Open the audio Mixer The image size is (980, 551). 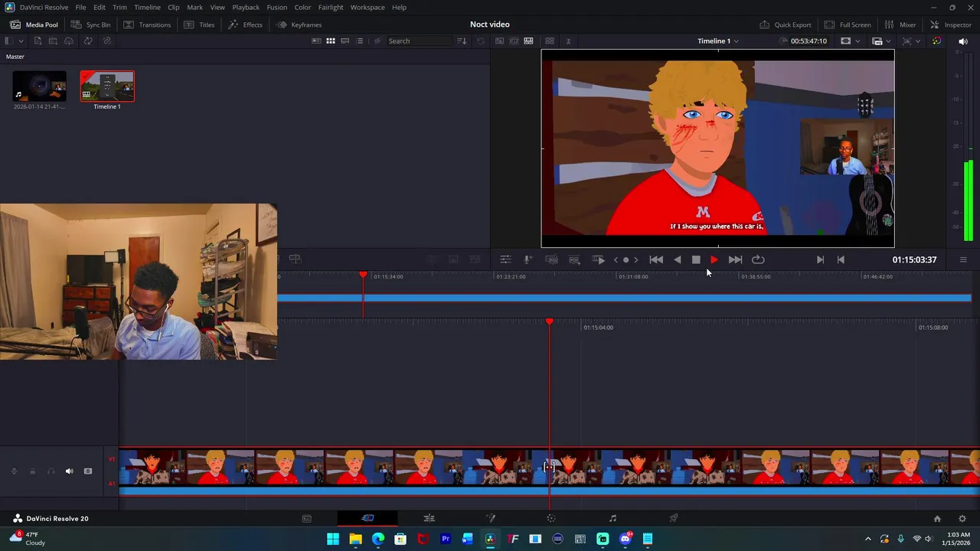coord(900,24)
